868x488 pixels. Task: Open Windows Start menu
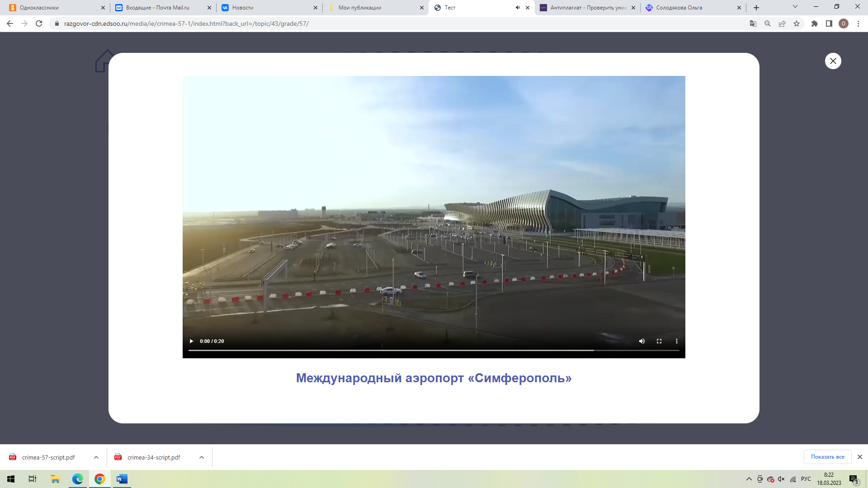click(11, 479)
